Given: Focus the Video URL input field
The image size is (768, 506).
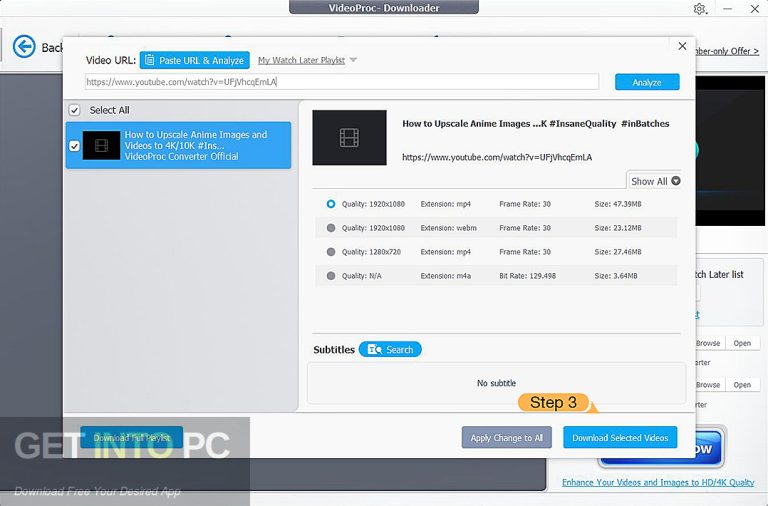Looking at the screenshot, I should [x=342, y=82].
